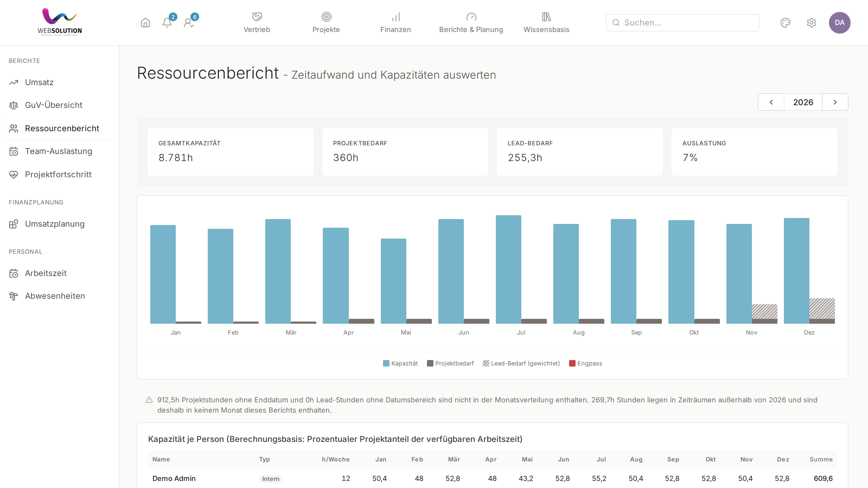The image size is (868, 488).
Task: Open the user tasks icon with badge 6
Action: tap(189, 23)
